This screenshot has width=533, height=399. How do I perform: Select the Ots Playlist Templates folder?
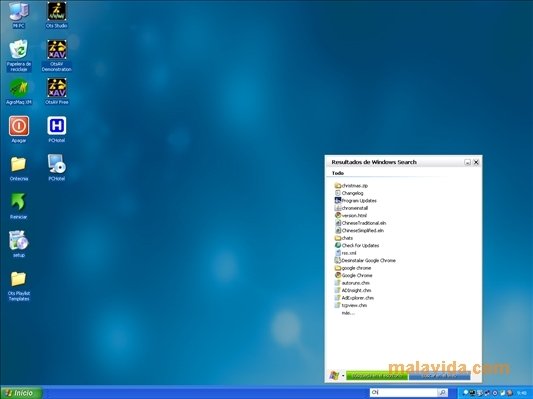19,286
